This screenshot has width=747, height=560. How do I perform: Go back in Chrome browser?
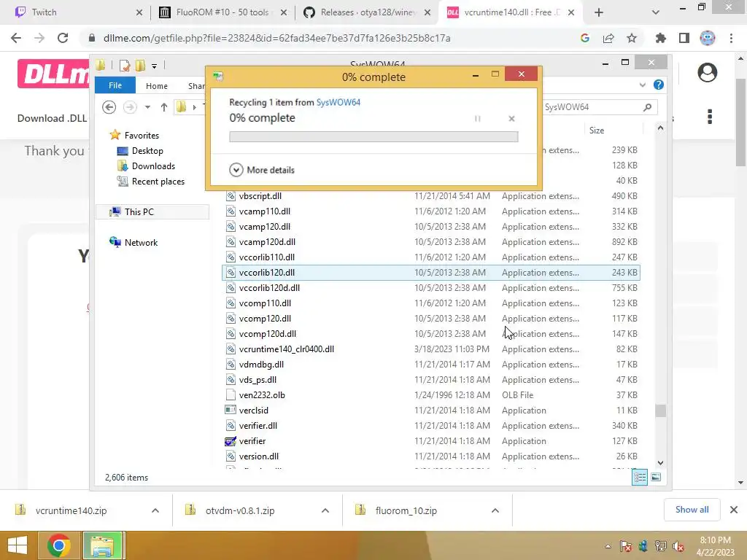tap(16, 38)
